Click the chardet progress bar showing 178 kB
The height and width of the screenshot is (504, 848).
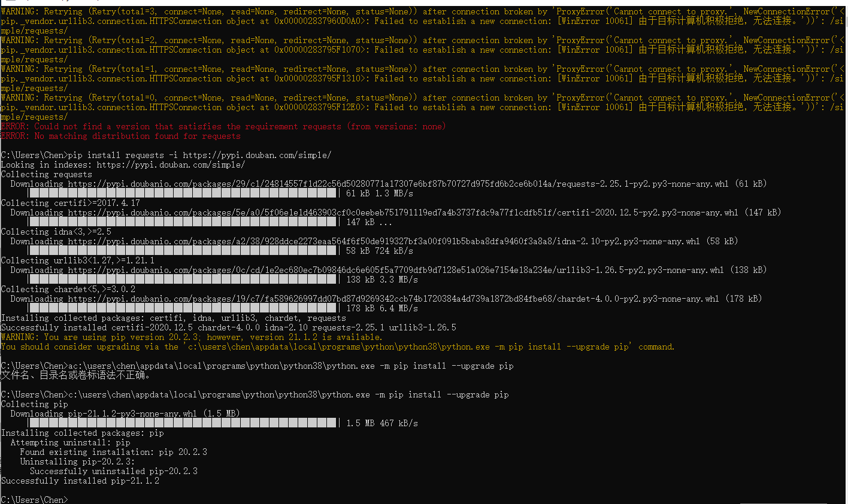click(183, 308)
